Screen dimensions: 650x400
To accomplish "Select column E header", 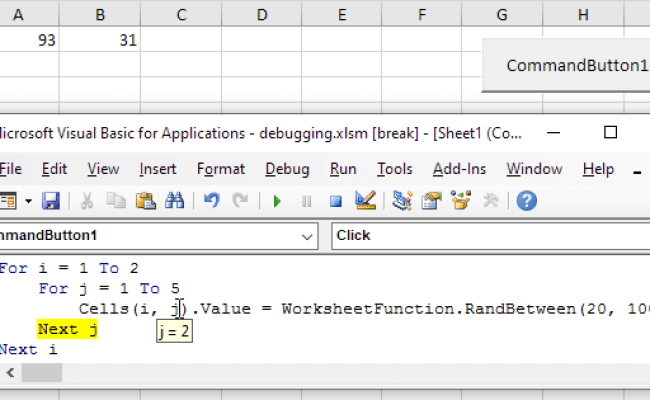I will (342, 15).
